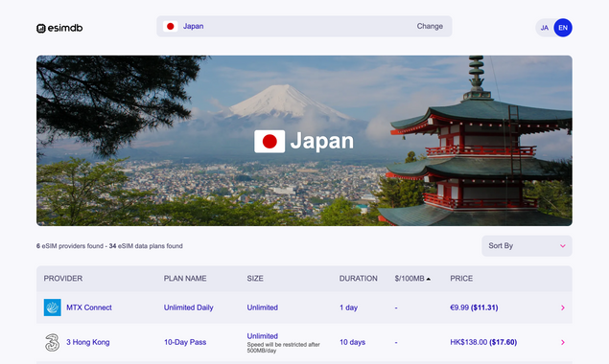Screen dimensions: 609x364
Task: Click the Japan flag in search bar
Action: tap(170, 27)
